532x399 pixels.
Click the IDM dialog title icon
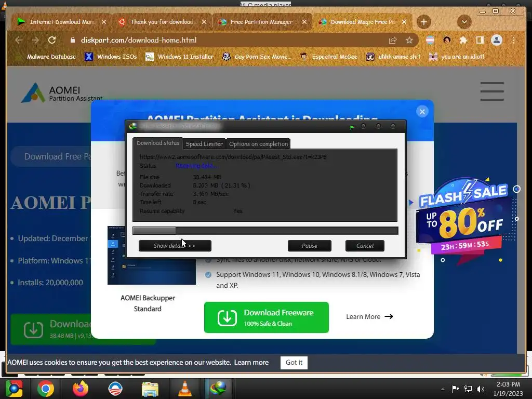[x=132, y=127]
